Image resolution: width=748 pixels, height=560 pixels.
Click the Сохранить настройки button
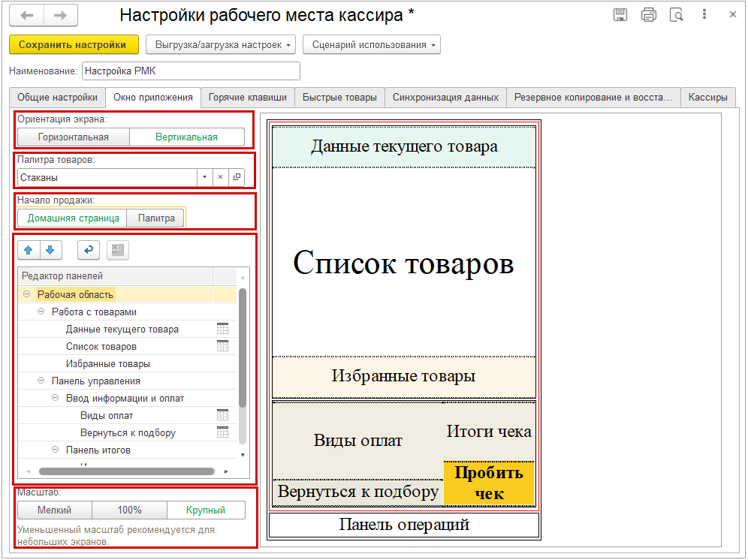point(73,45)
